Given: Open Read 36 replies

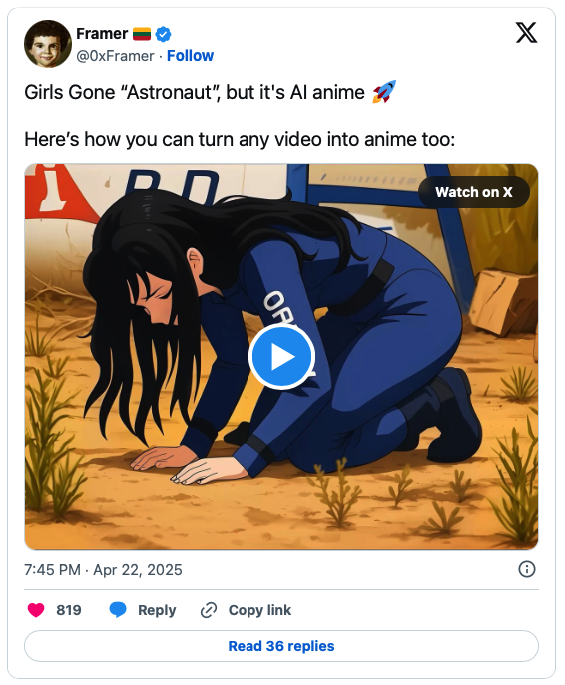Looking at the screenshot, I should click(x=281, y=646).
